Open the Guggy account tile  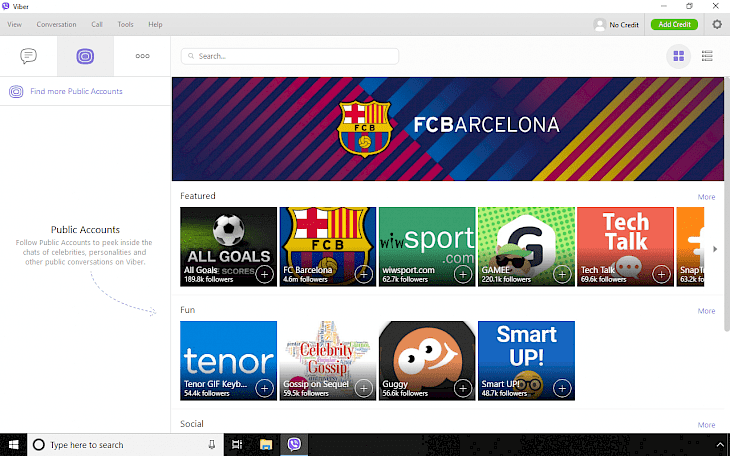(427, 361)
